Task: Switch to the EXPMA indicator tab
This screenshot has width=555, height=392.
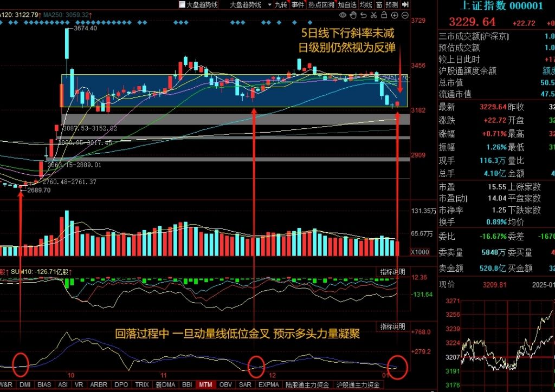Action: (269, 384)
